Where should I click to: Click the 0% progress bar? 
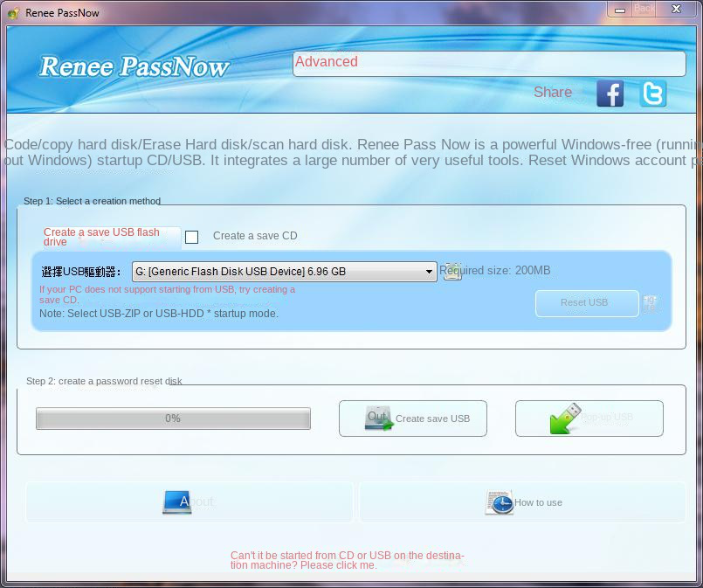coord(173,419)
